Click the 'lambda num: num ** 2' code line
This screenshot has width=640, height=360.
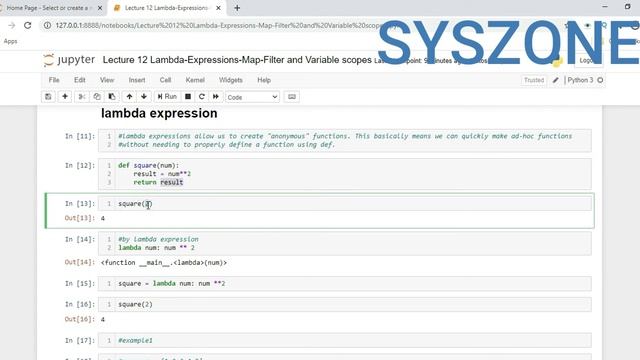click(156, 248)
